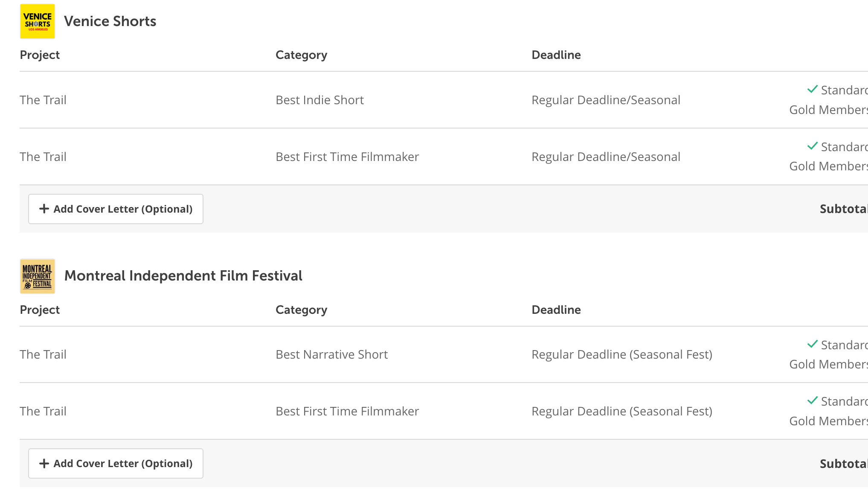Click Regular Deadline (Seasonal Fest) in Narrative Short row
868x491 pixels.
click(622, 354)
